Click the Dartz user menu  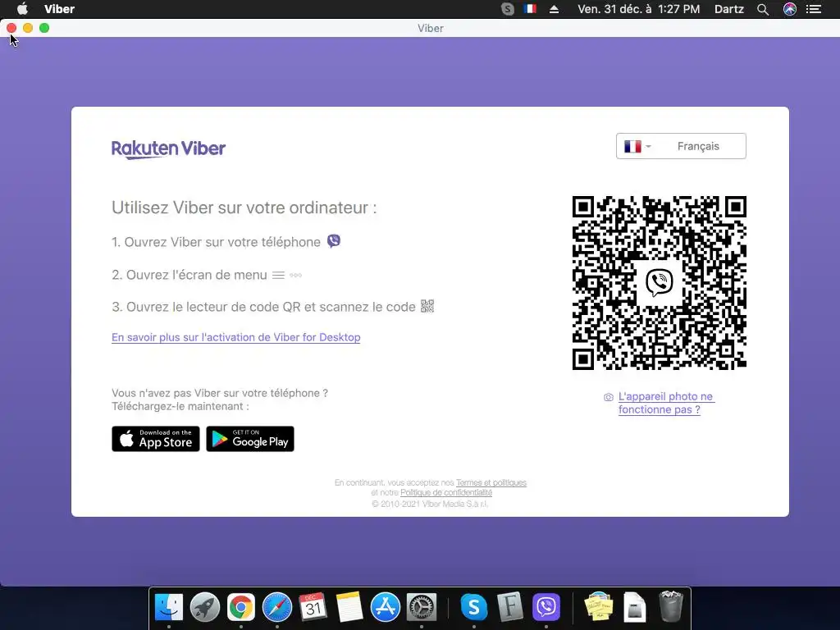coord(729,9)
